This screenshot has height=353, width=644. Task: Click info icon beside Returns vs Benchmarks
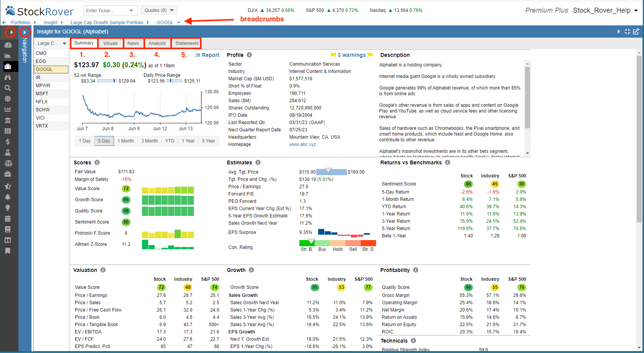(x=447, y=162)
